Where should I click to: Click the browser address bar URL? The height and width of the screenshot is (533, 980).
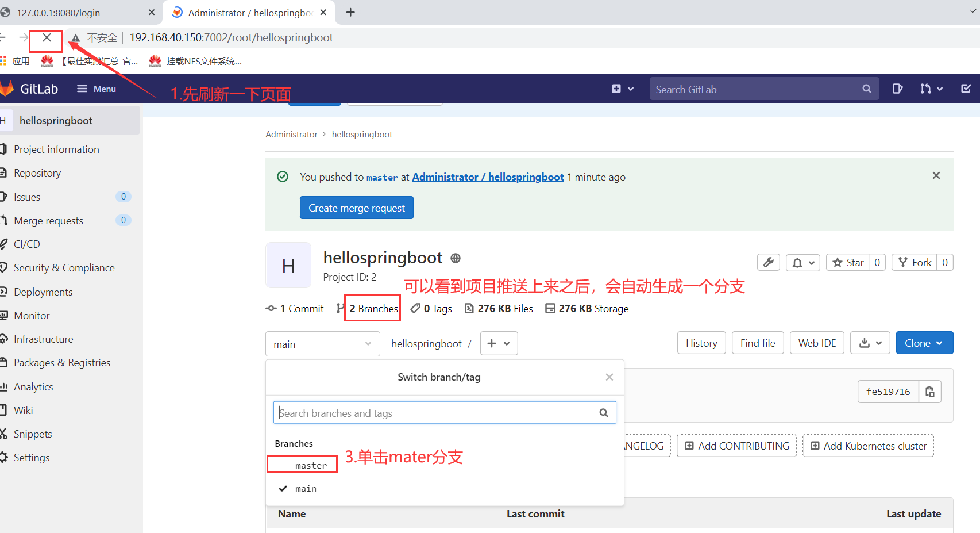[x=231, y=37]
